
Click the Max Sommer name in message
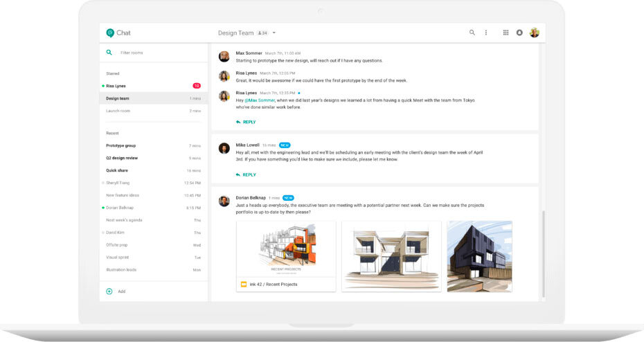click(x=249, y=53)
